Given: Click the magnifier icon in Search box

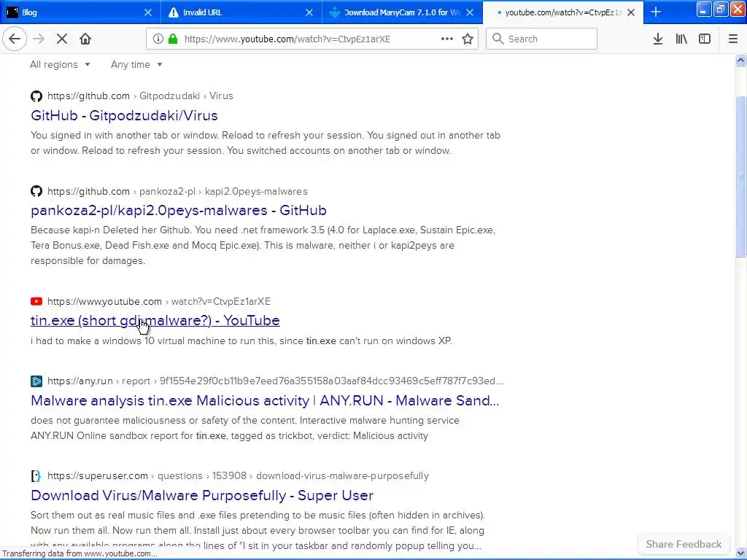Looking at the screenshot, I should point(498,39).
